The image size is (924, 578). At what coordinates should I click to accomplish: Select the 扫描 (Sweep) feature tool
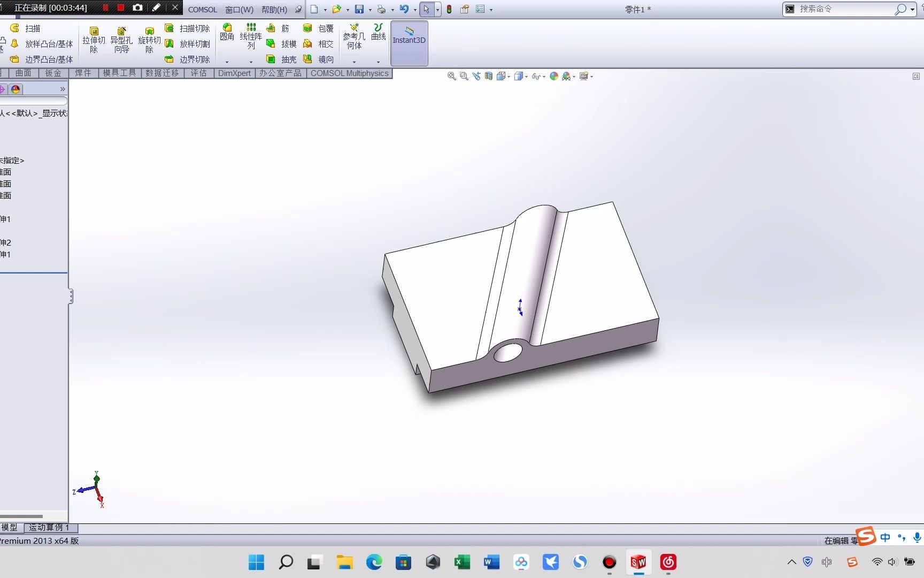[x=27, y=28]
